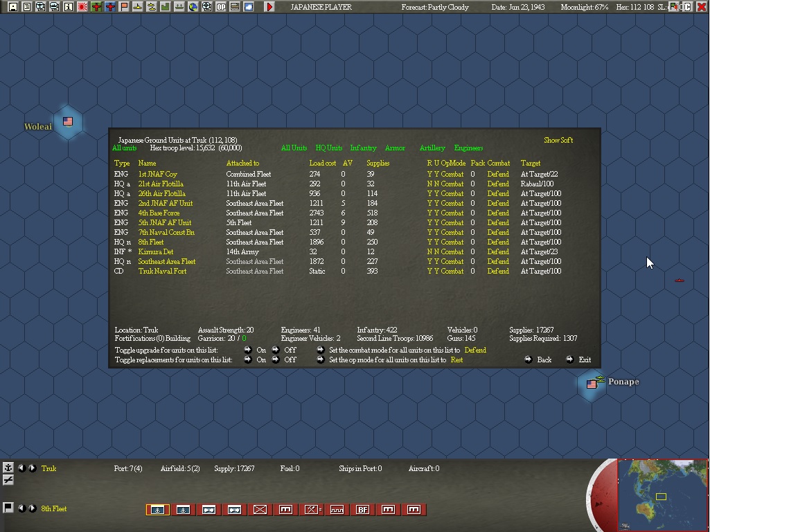Go to previous unit before 8th Fleet
This screenshot has height=532, width=798.
pyautogui.click(x=21, y=508)
